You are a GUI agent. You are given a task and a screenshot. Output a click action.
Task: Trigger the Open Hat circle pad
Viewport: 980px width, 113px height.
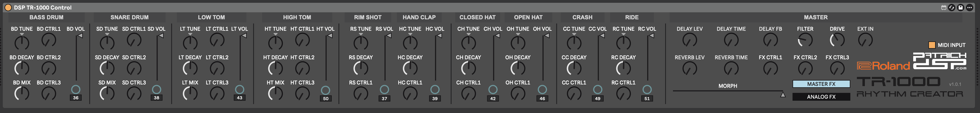click(542, 90)
